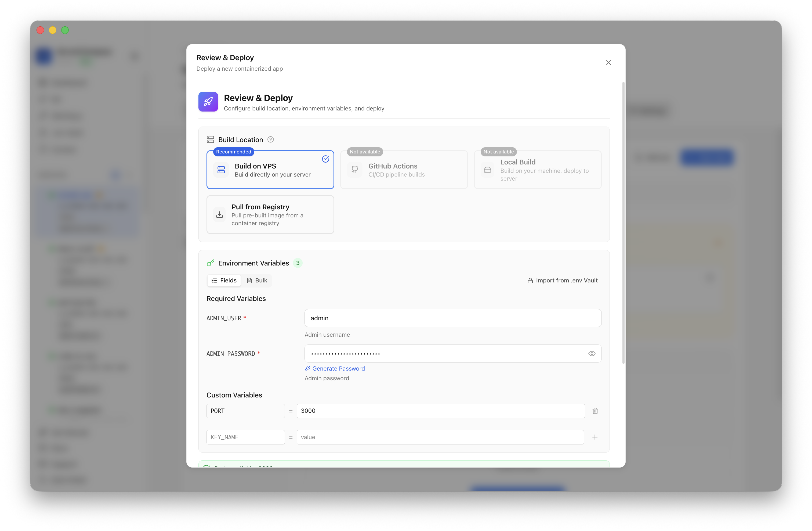Viewport: 812px width, 531px height.
Task: Add a new custom variable with plus
Action: pyautogui.click(x=595, y=437)
